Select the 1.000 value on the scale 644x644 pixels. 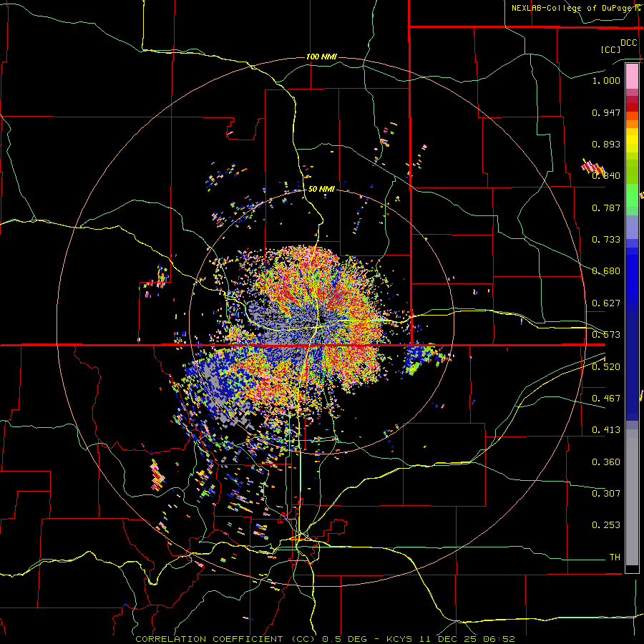coord(606,80)
